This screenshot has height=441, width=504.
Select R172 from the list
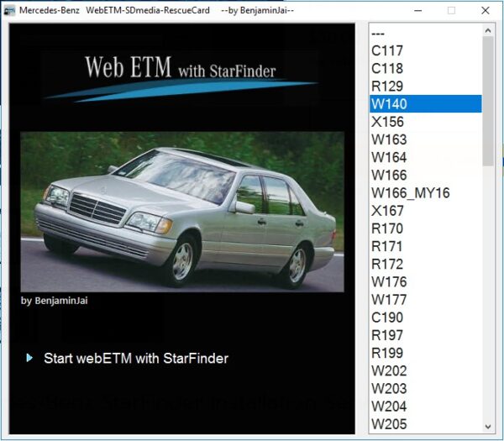426,264
